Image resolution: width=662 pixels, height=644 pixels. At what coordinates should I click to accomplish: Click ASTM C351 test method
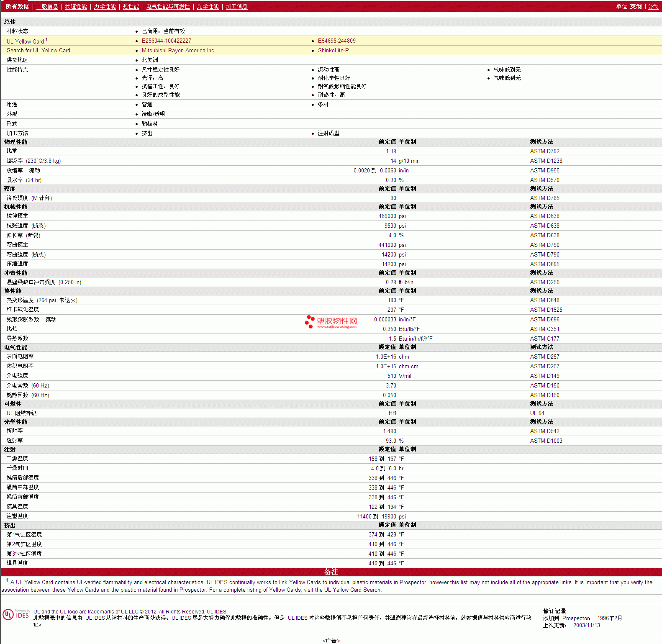544,329
